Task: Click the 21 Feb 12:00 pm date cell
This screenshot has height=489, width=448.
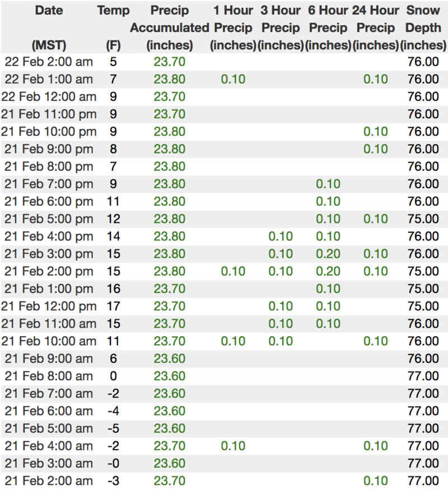Action: tap(49, 306)
